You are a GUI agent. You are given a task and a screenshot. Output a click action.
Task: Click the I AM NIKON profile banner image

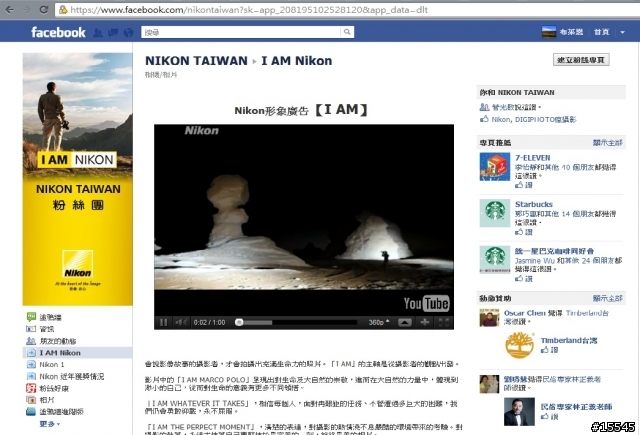[x=78, y=179]
